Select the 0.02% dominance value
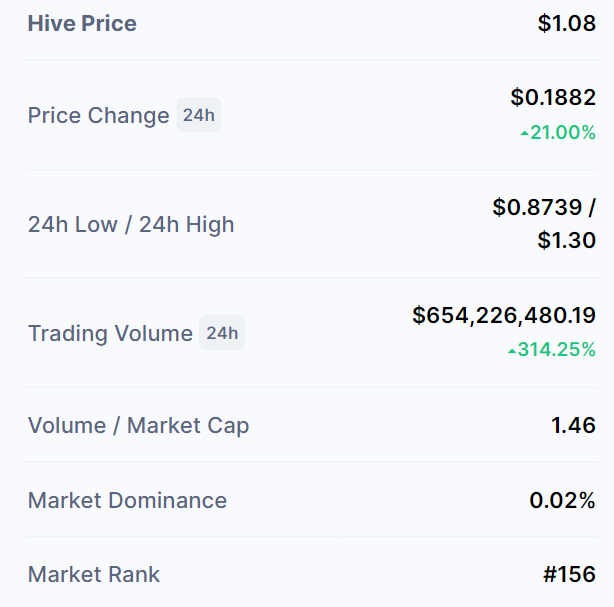Screen dimensions: 614x607 pos(562,500)
